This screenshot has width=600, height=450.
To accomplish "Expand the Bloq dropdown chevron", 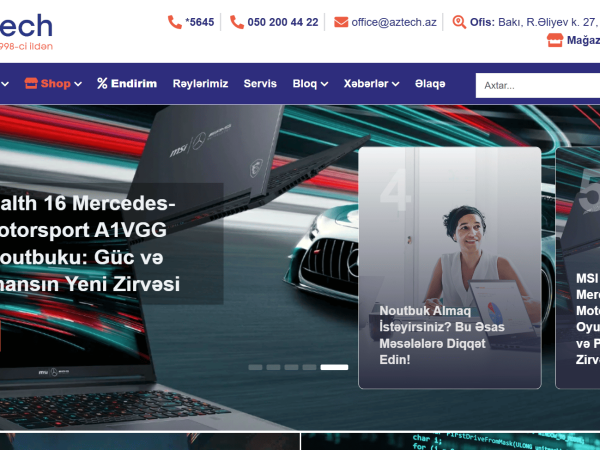I will pos(324,84).
